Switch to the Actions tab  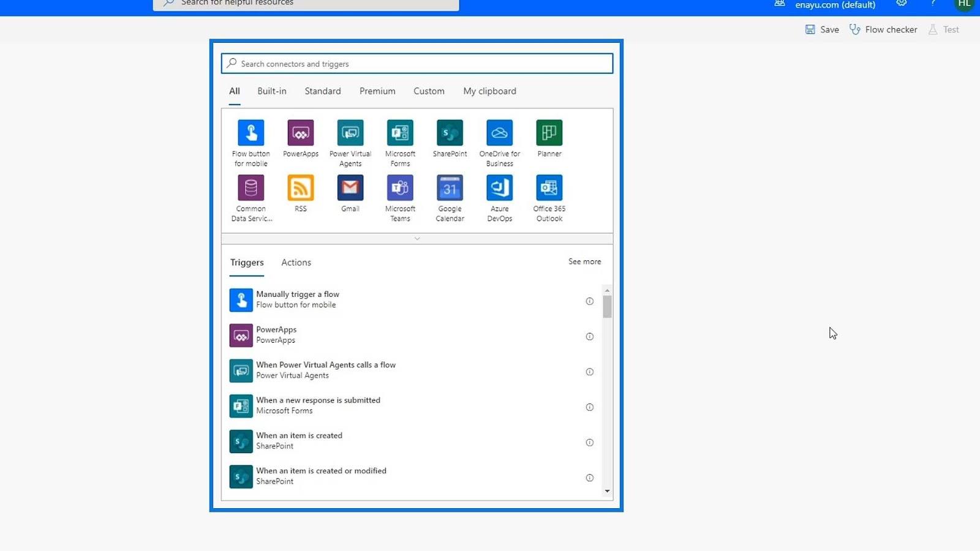(x=296, y=262)
